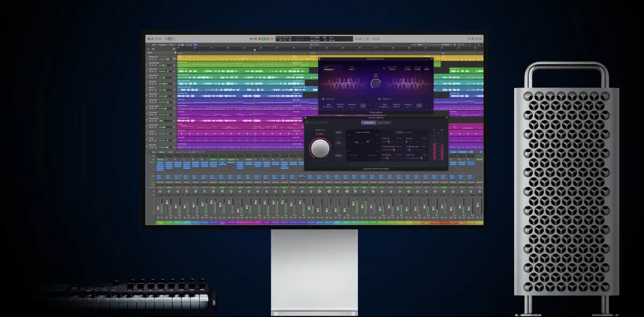Screen dimensions: 644x317
Task: Open the Keep Tempo mode dropdown
Action: pyautogui.click(x=315, y=40)
